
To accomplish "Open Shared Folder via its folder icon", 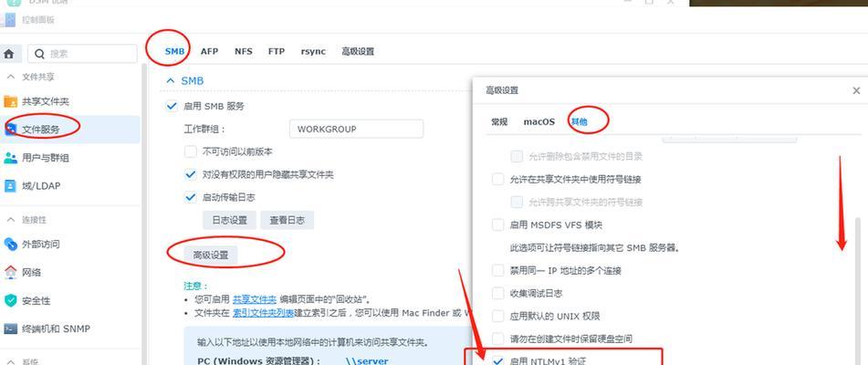I will point(11,102).
